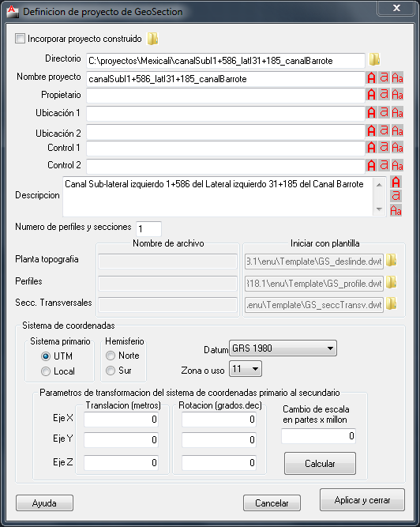
Task: Apply lowercase to Control 1 field
Action: pos(384,147)
